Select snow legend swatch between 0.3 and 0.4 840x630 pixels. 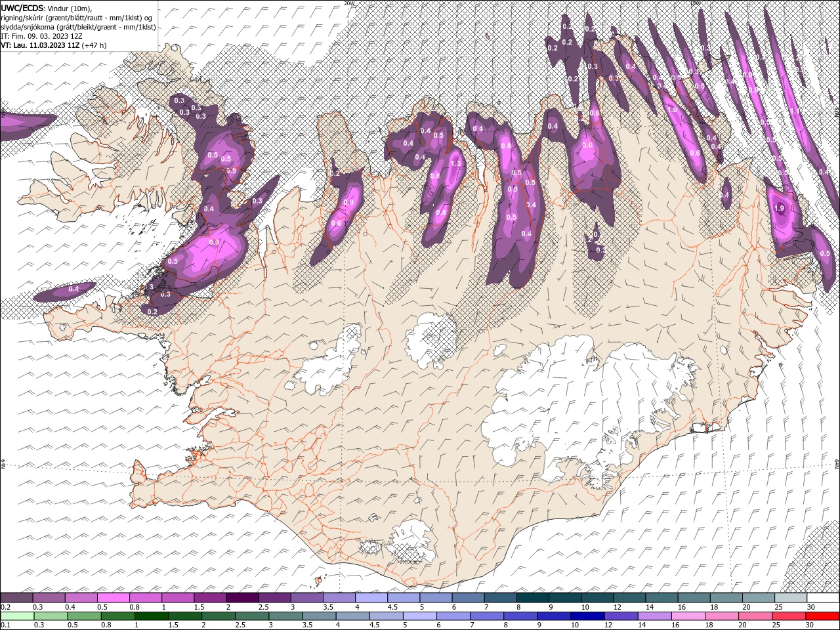49,598
